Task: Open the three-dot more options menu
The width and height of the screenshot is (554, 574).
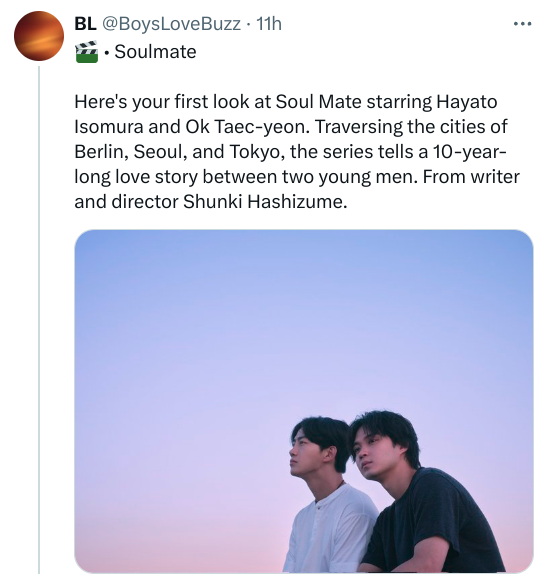Action: pyautogui.click(x=522, y=24)
